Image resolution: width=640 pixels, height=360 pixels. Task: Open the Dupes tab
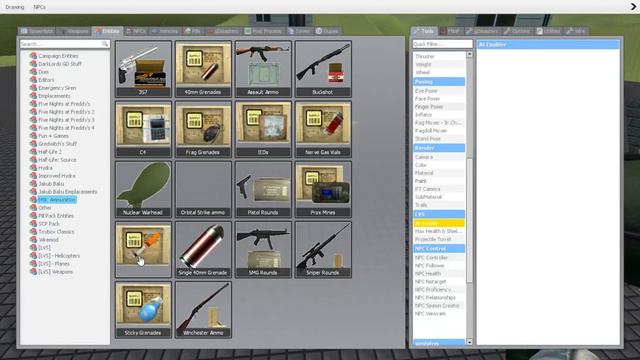click(327, 31)
